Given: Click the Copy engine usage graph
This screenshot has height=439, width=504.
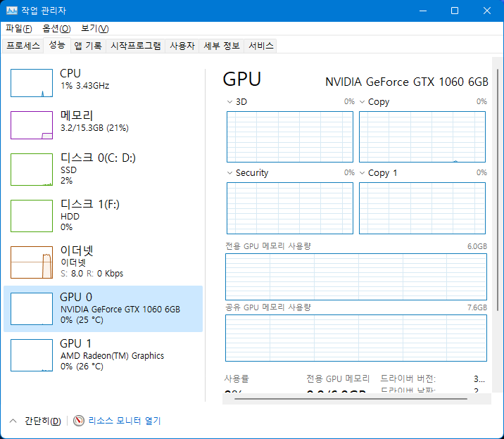Looking at the screenshot, I should [x=422, y=136].
